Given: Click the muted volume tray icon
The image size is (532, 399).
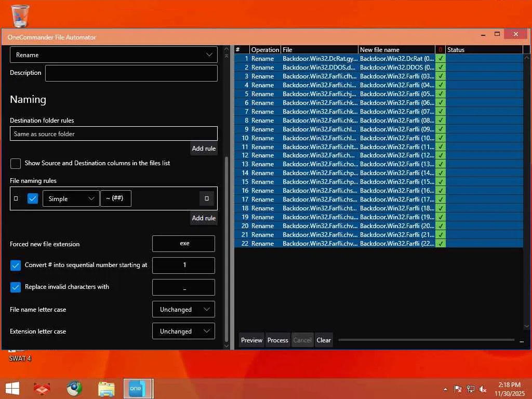Looking at the screenshot, I should click(483, 389).
